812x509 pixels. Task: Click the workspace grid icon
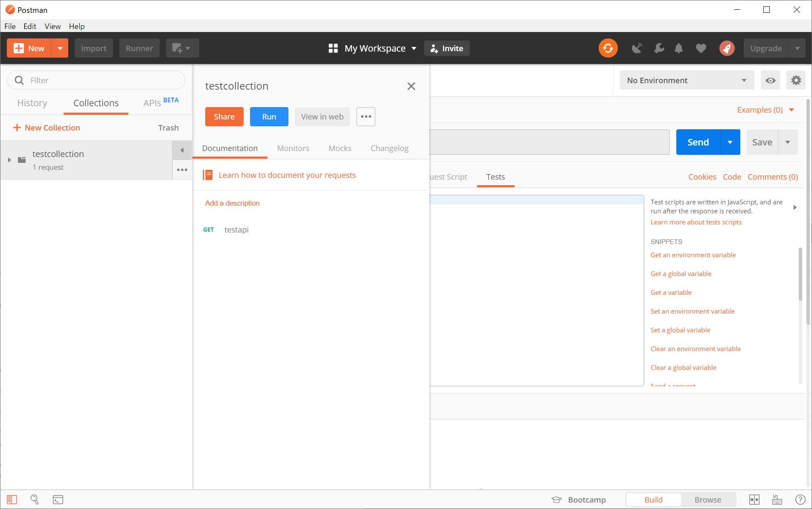[333, 48]
